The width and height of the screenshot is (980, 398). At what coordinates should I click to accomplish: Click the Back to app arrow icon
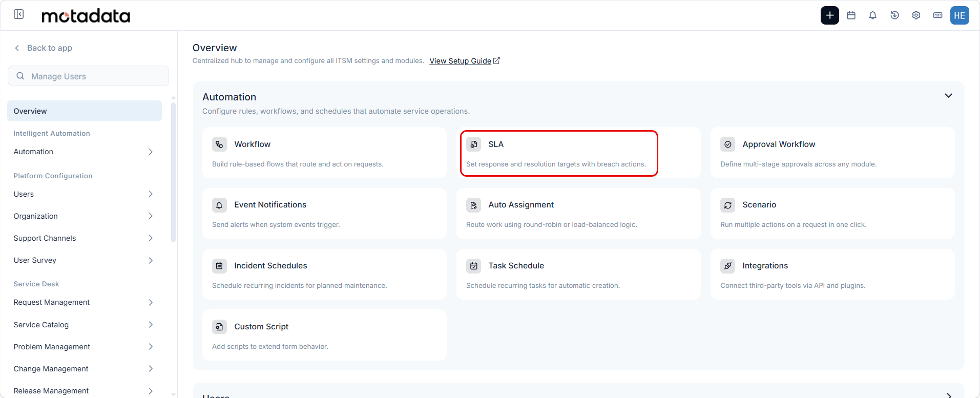point(17,48)
